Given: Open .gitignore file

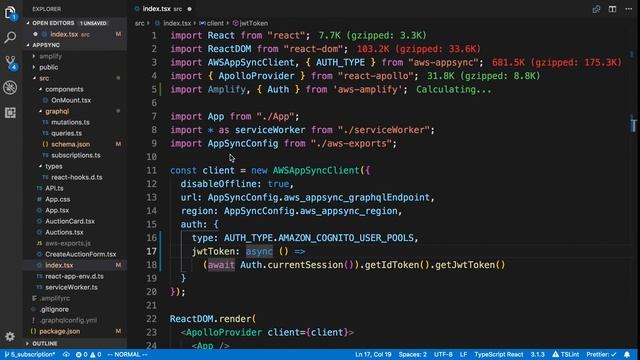Looking at the screenshot, I should [75, 309].
